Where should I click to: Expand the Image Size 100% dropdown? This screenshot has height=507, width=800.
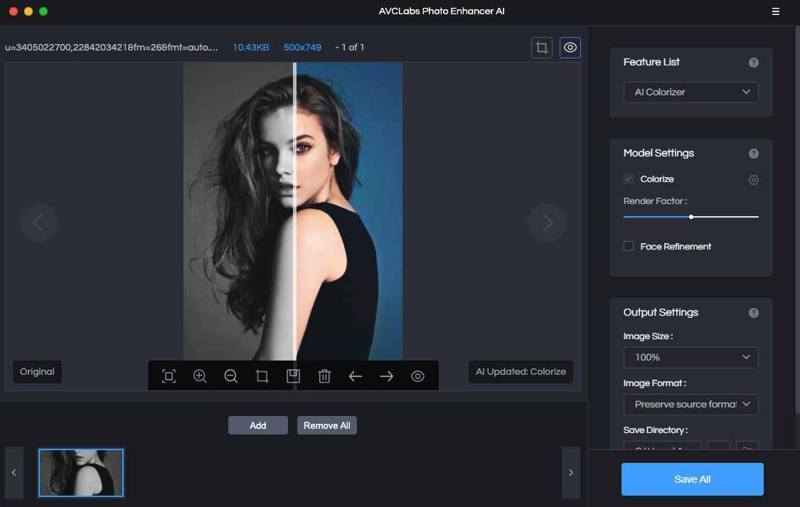[x=690, y=357]
